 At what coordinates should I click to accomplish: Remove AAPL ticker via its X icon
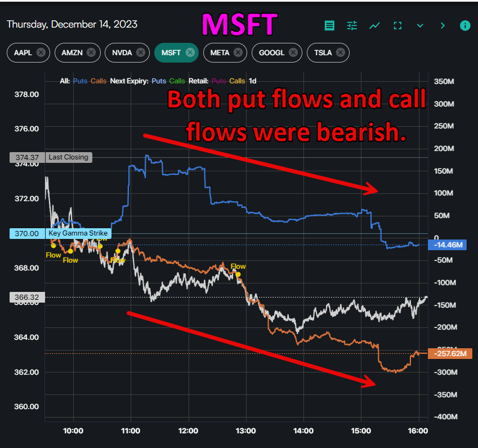click(41, 52)
